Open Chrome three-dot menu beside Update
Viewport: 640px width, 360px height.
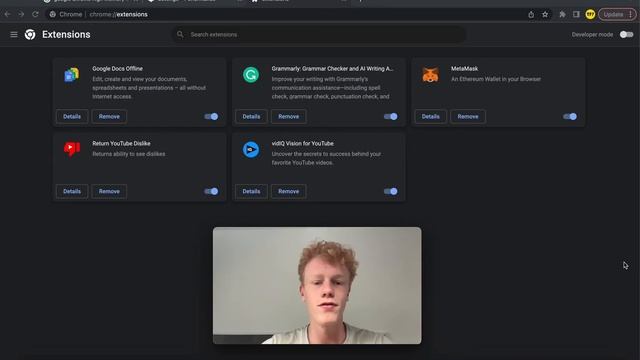pos(631,15)
